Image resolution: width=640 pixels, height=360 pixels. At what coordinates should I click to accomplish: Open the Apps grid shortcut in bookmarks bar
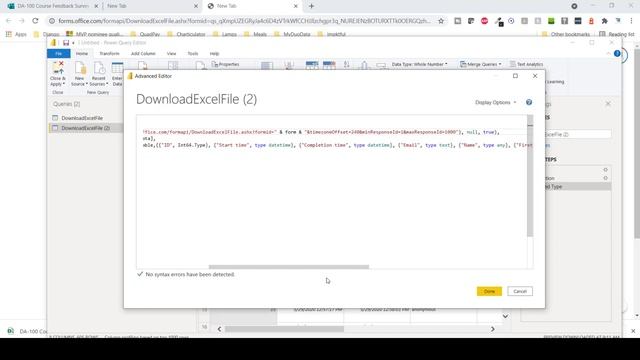click(16, 34)
